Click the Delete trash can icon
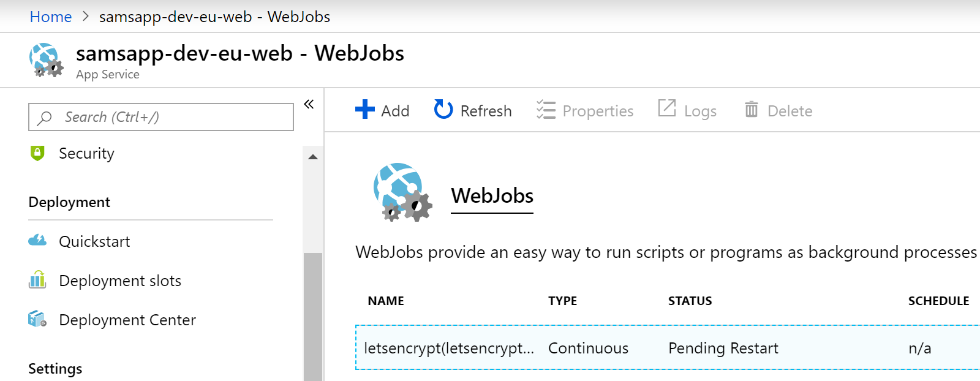Image resolution: width=980 pixels, height=381 pixels. tap(752, 110)
